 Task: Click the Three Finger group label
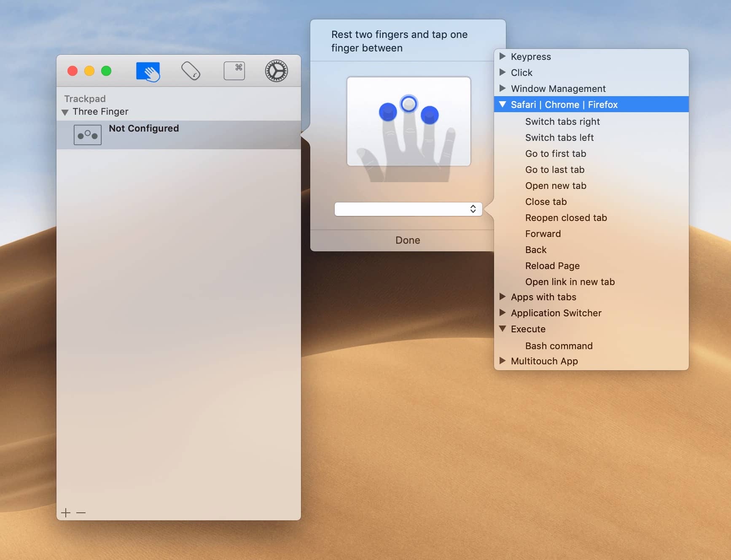[x=100, y=111]
